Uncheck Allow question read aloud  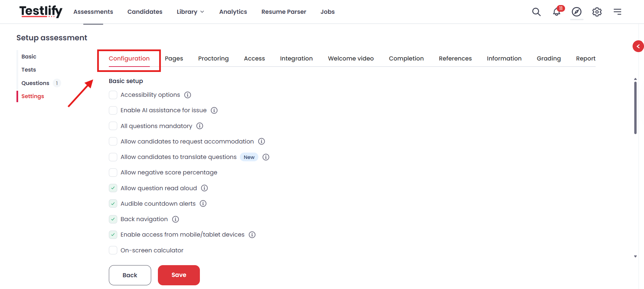click(x=113, y=188)
